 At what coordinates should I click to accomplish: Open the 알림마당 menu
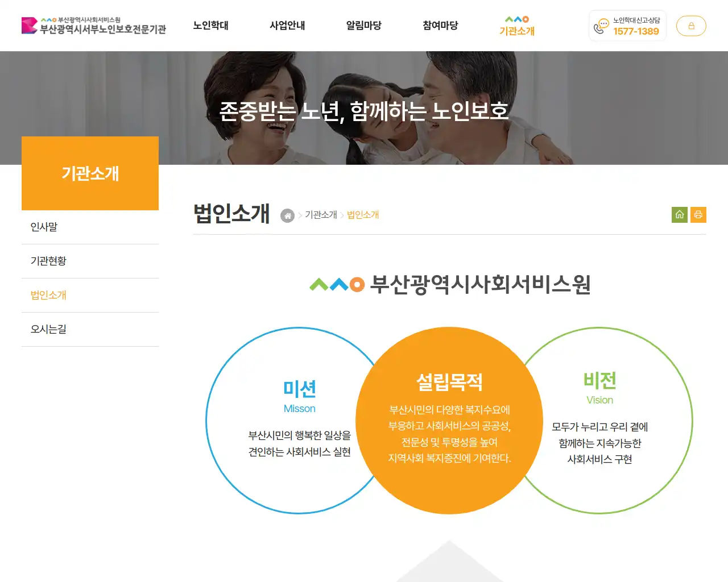[x=363, y=26]
